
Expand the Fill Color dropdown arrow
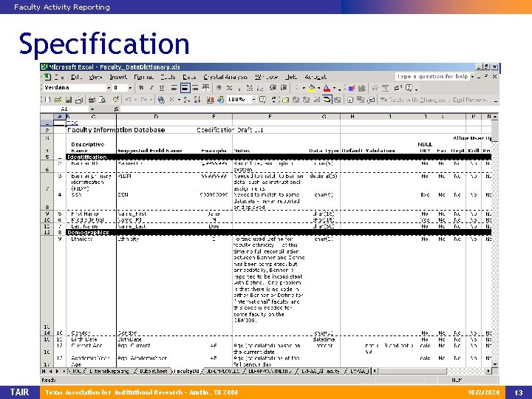pyautogui.click(x=319, y=88)
